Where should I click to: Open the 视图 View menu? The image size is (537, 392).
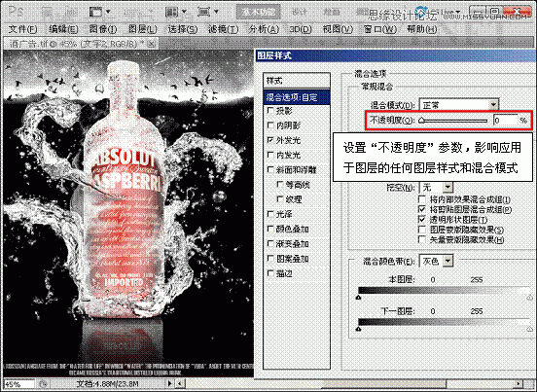(338, 29)
